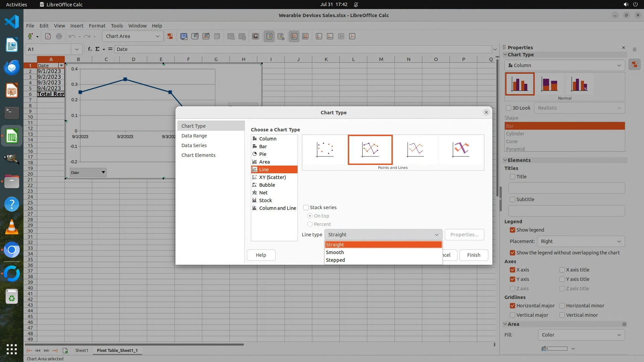Enable the Stack series checkbox
644x362 pixels.
pos(306,207)
